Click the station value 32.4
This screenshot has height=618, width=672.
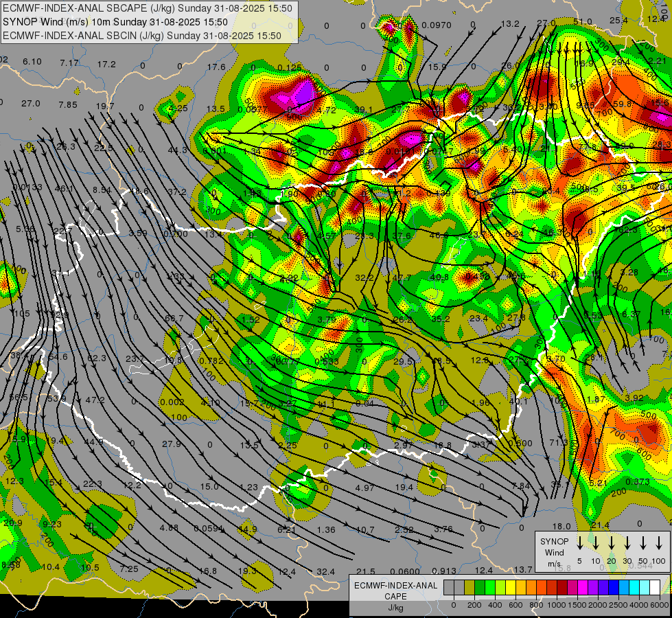pos(326,572)
